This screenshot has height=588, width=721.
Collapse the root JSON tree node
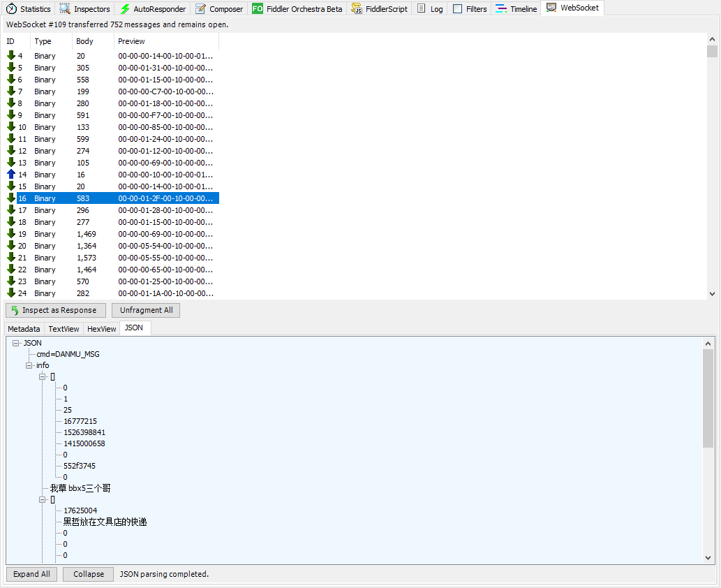tap(16, 343)
